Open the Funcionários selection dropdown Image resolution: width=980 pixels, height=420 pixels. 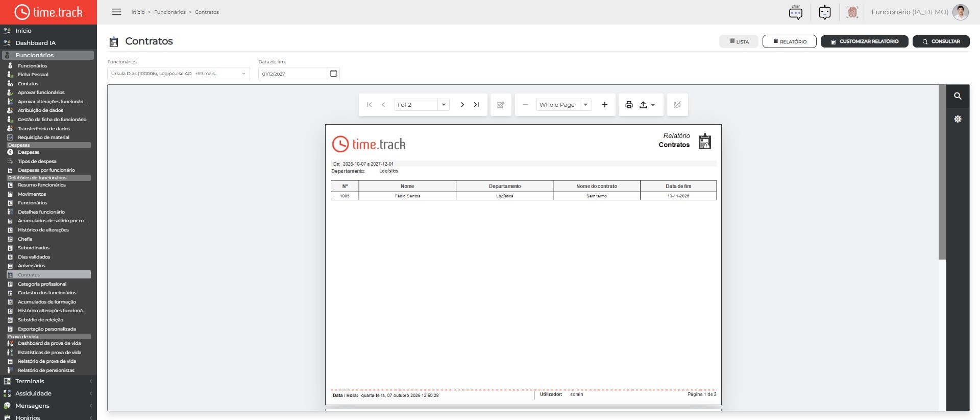pos(179,74)
